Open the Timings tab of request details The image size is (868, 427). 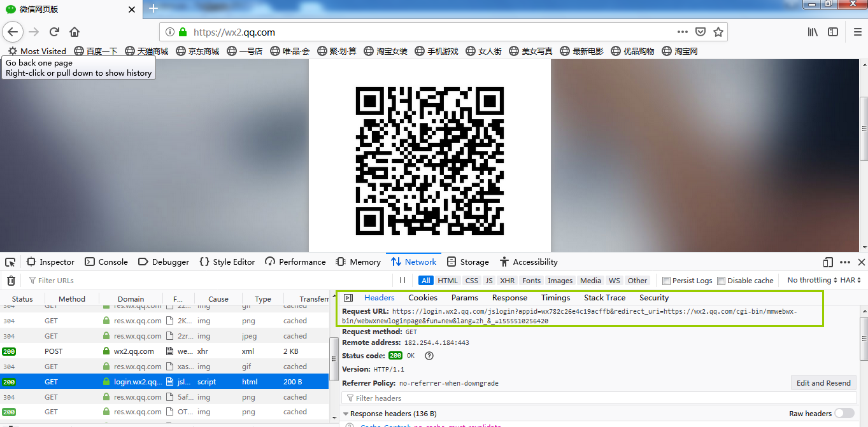click(556, 298)
